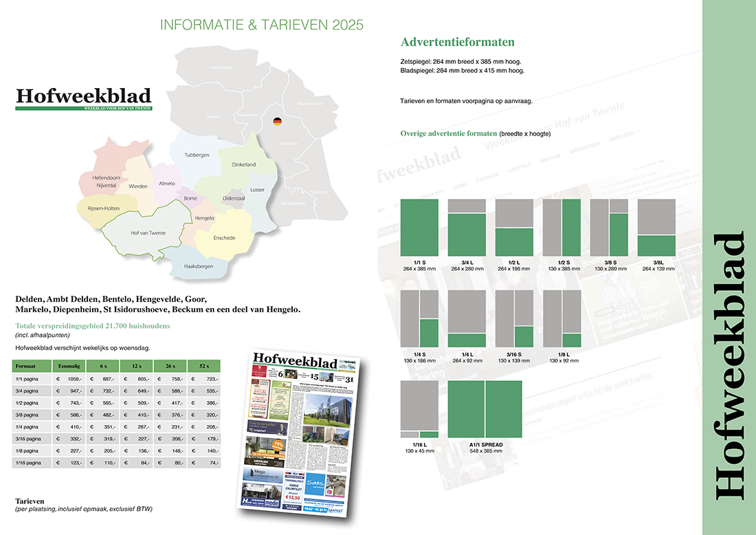Click the '3/16 pagina' row label
This screenshot has width=756, height=535.
28,439
